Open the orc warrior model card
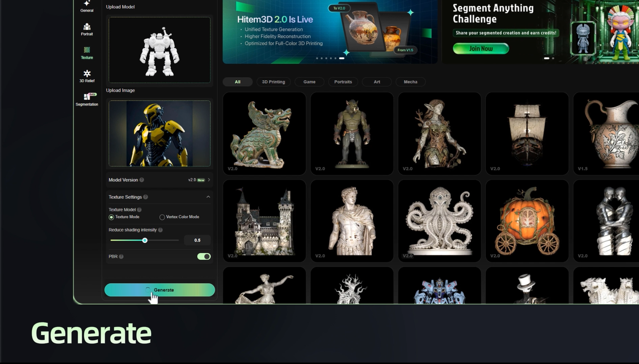 pyautogui.click(x=352, y=133)
